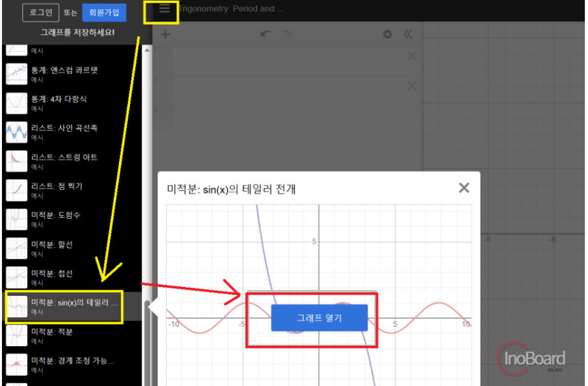The image size is (588, 386).
Task: Delete the second expression row
Action: point(412,86)
